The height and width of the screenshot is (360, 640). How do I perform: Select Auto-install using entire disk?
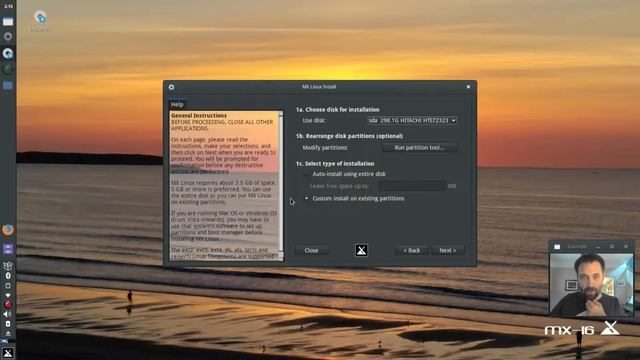[x=345, y=174]
